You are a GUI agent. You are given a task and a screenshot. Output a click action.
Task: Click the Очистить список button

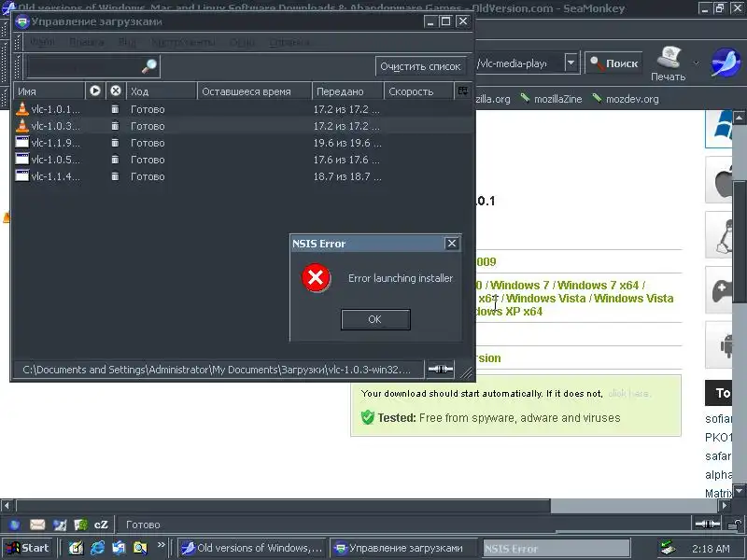pyautogui.click(x=420, y=66)
